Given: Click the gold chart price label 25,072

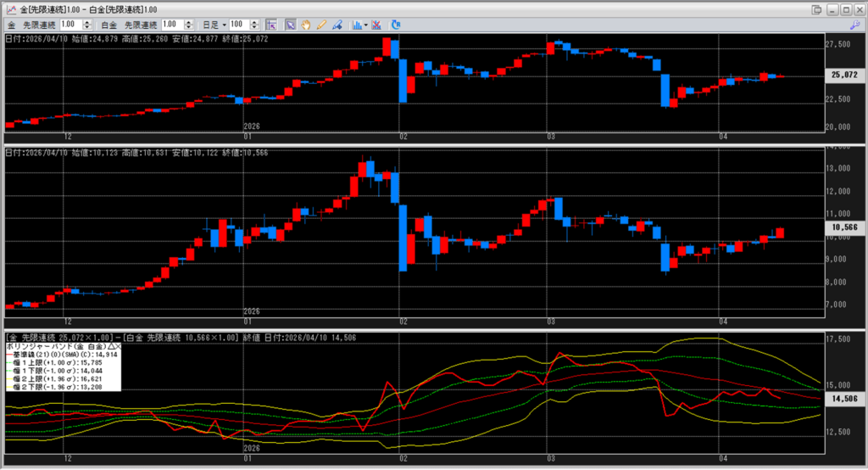Looking at the screenshot, I should click(844, 75).
